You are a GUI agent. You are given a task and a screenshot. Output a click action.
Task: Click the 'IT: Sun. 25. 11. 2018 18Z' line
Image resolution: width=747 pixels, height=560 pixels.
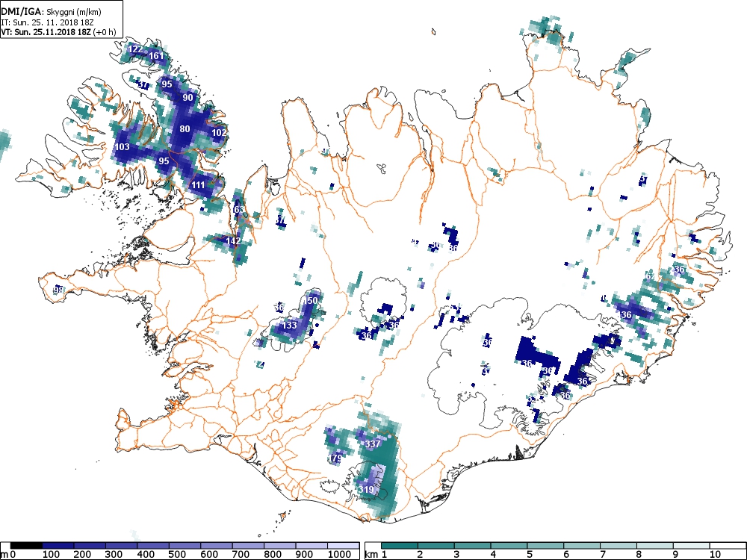[46, 22]
